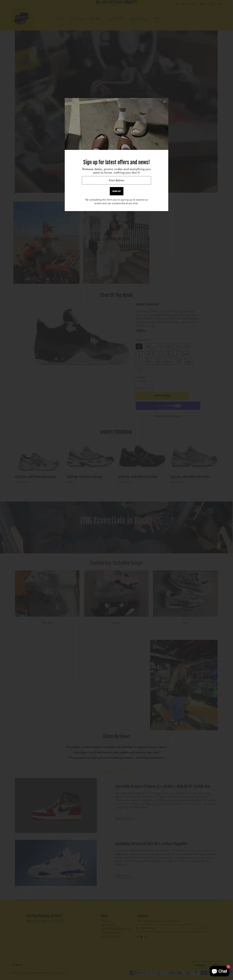
Task: Open the Twitter icon under footer Connect
Action: (142, 937)
